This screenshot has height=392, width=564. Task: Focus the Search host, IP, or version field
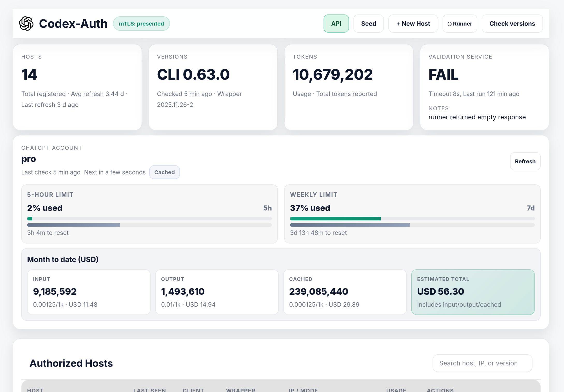(x=482, y=363)
